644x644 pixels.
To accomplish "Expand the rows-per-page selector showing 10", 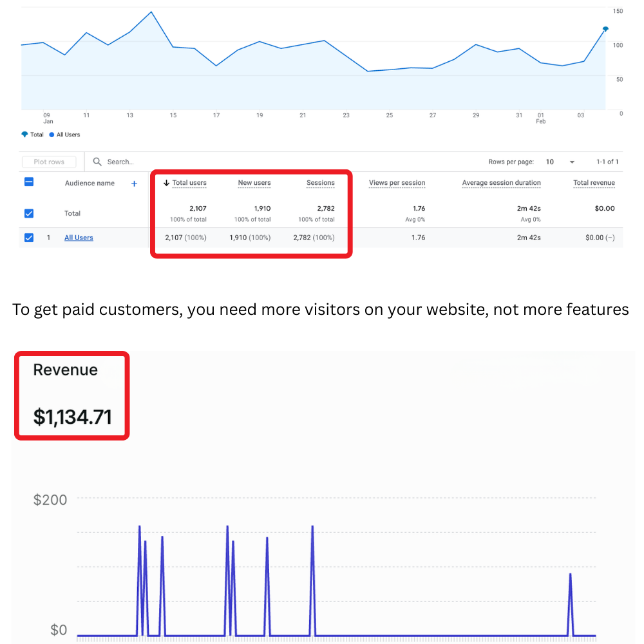I will [555, 162].
